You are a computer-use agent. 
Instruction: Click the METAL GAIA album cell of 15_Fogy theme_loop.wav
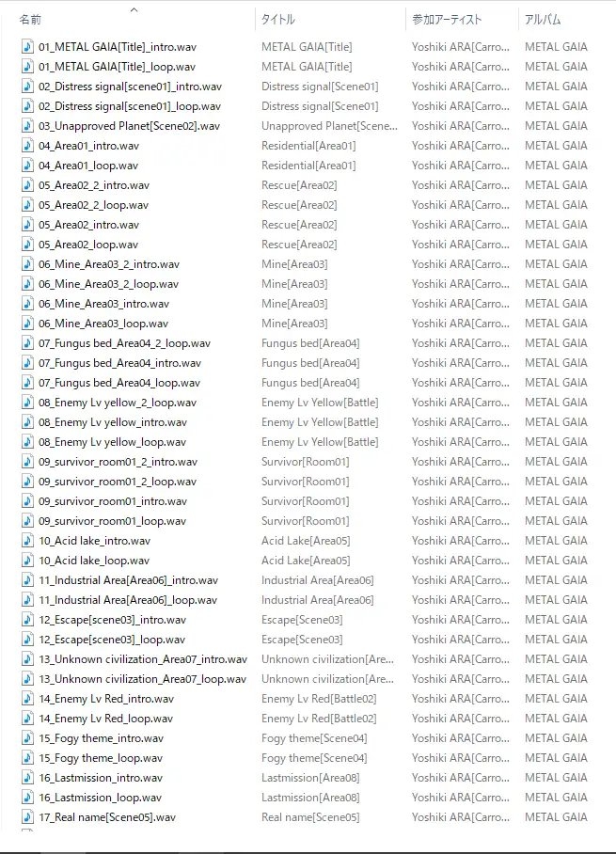(x=556, y=758)
